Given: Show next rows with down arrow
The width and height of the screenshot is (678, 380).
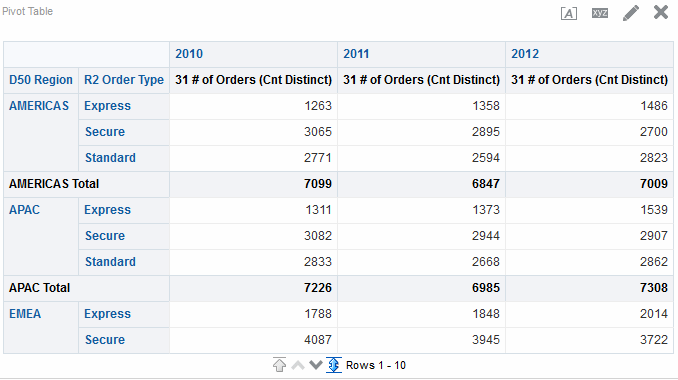Looking at the screenshot, I should (316, 365).
